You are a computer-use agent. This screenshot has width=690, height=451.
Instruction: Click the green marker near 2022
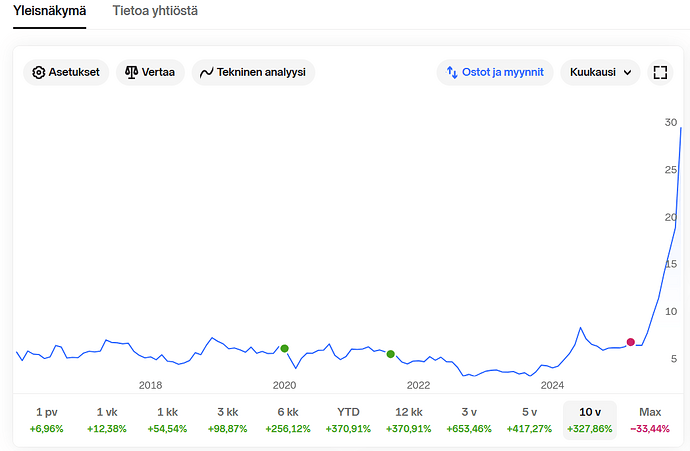[390, 354]
